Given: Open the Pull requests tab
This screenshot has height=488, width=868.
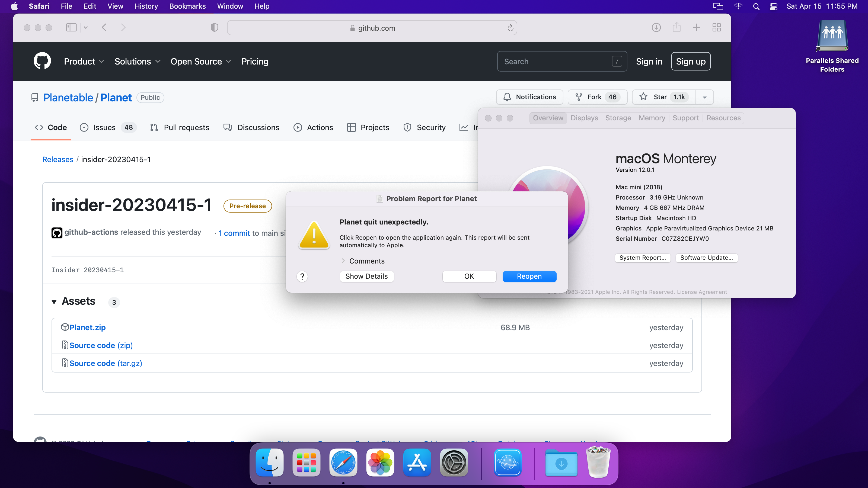Looking at the screenshot, I should coord(180,127).
